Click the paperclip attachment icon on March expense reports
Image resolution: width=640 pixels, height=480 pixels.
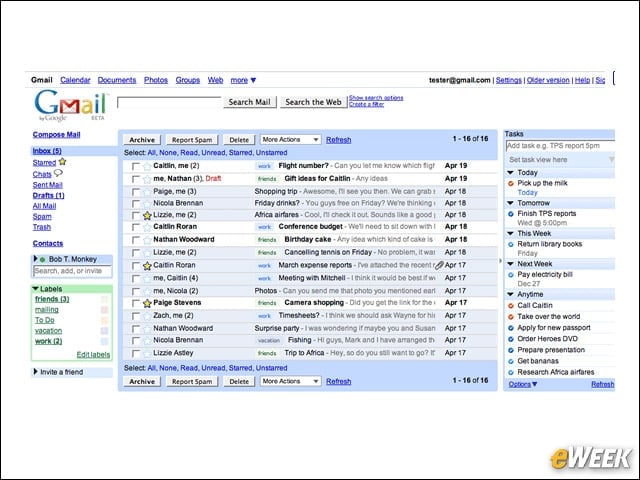coord(439,265)
